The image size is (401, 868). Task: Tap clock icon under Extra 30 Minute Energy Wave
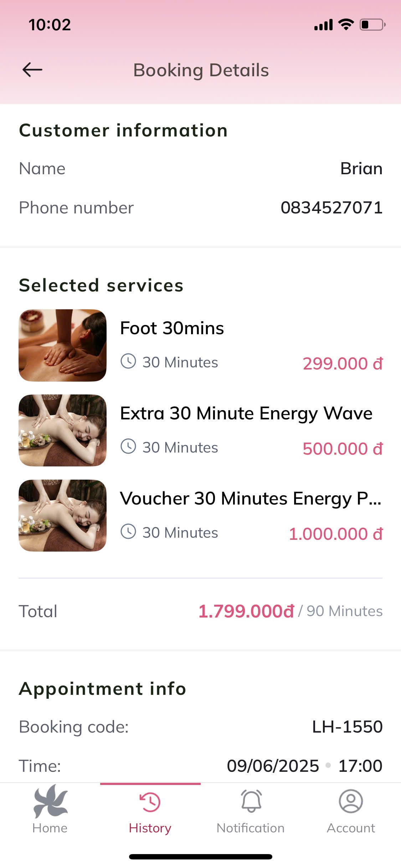(x=128, y=446)
